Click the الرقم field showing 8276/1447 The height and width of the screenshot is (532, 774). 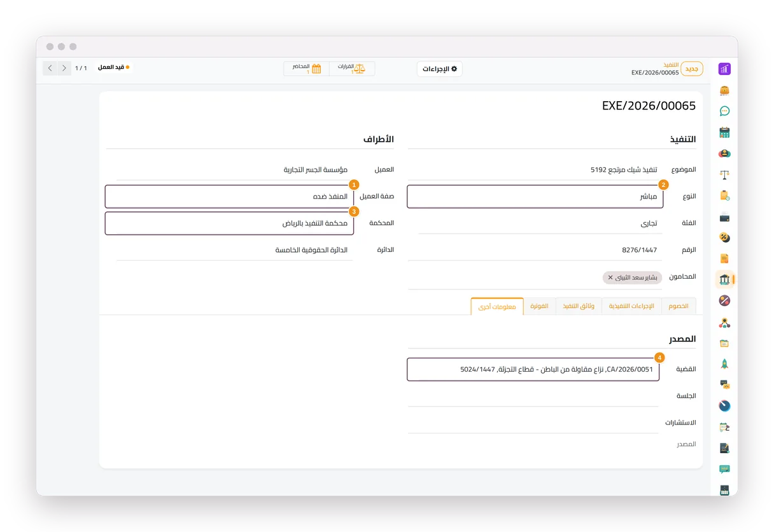pyautogui.click(x=535, y=250)
